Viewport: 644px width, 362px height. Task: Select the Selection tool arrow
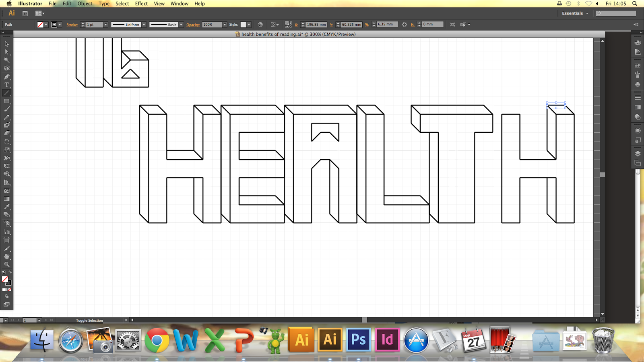click(6, 44)
